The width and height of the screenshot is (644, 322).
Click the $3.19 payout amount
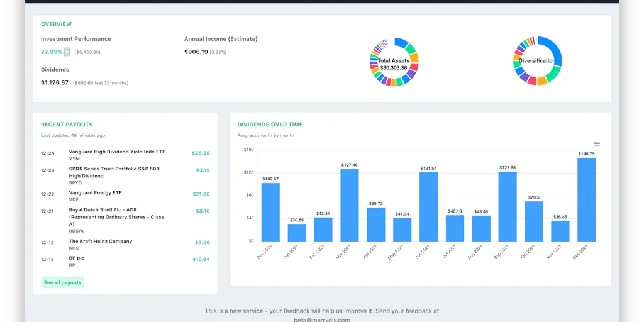point(203,170)
